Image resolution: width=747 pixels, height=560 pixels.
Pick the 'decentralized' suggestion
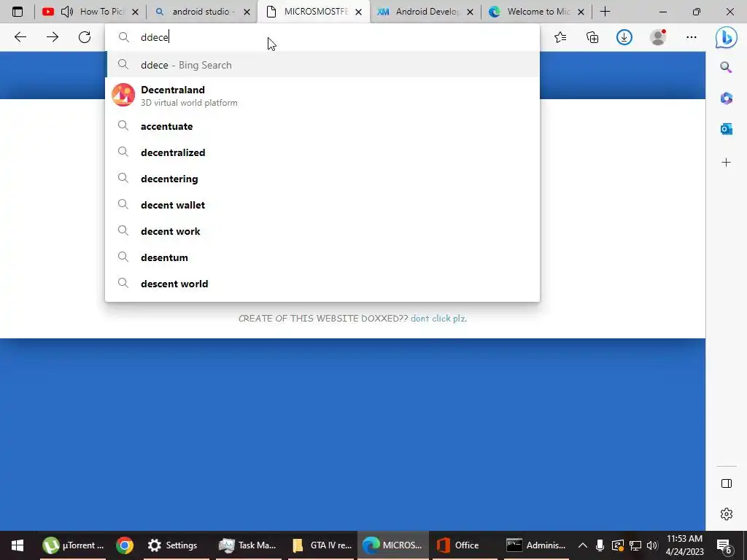[323, 152]
